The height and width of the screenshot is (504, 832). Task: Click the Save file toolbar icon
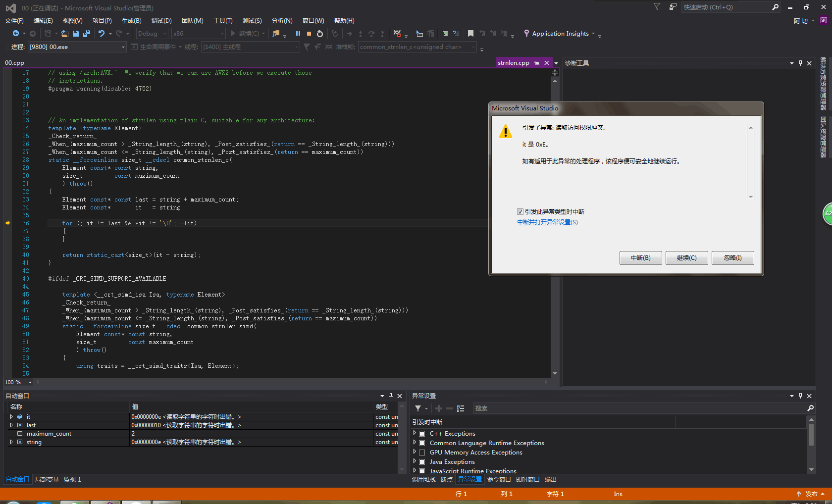click(x=76, y=34)
